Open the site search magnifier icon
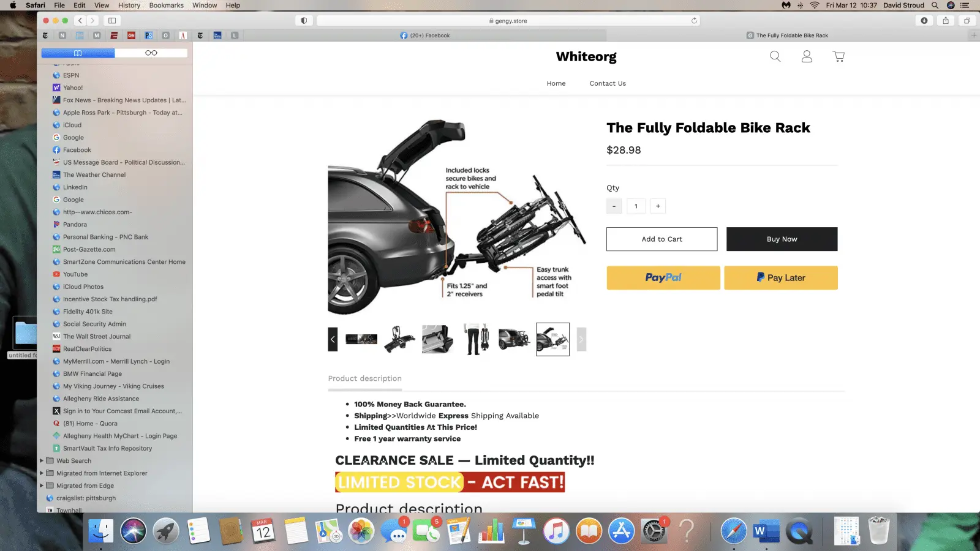This screenshot has width=980, height=551. click(x=775, y=56)
